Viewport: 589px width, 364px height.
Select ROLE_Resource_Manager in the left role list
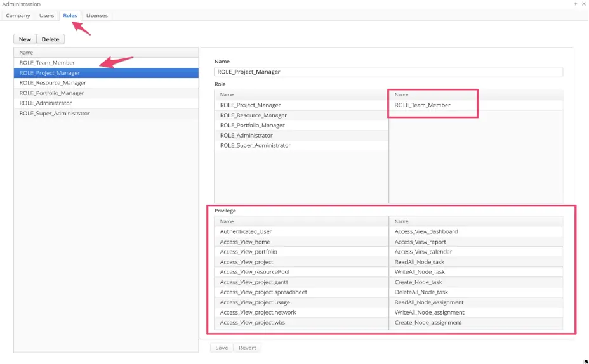tap(106, 83)
